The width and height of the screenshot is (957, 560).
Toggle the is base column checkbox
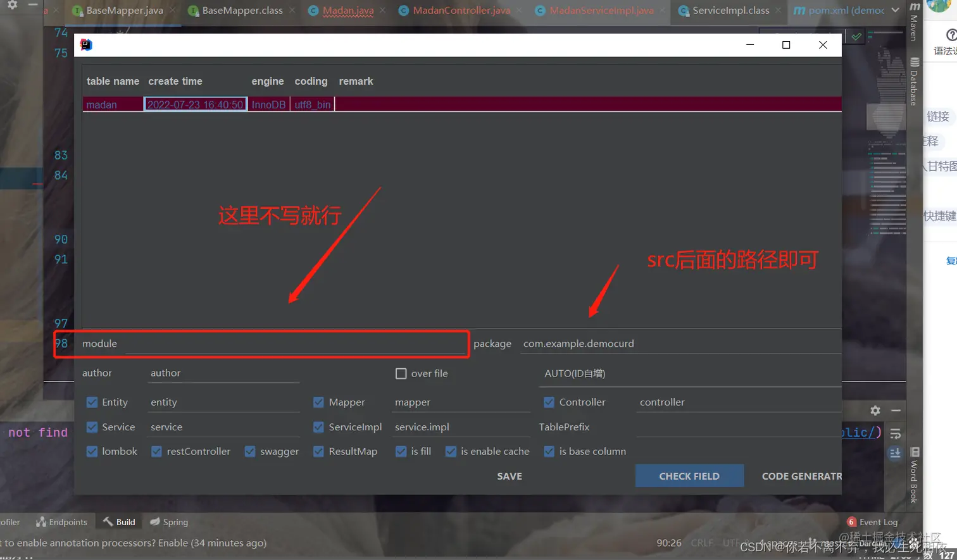tap(549, 451)
